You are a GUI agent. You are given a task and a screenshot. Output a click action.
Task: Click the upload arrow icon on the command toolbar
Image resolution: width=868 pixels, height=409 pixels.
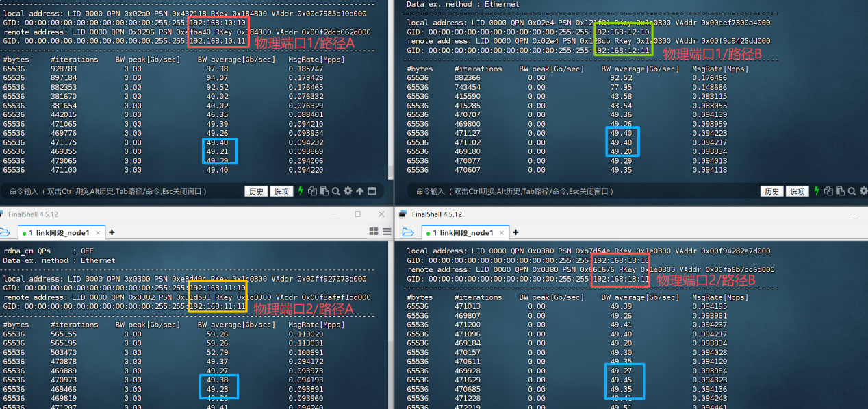pyautogui.click(x=360, y=191)
